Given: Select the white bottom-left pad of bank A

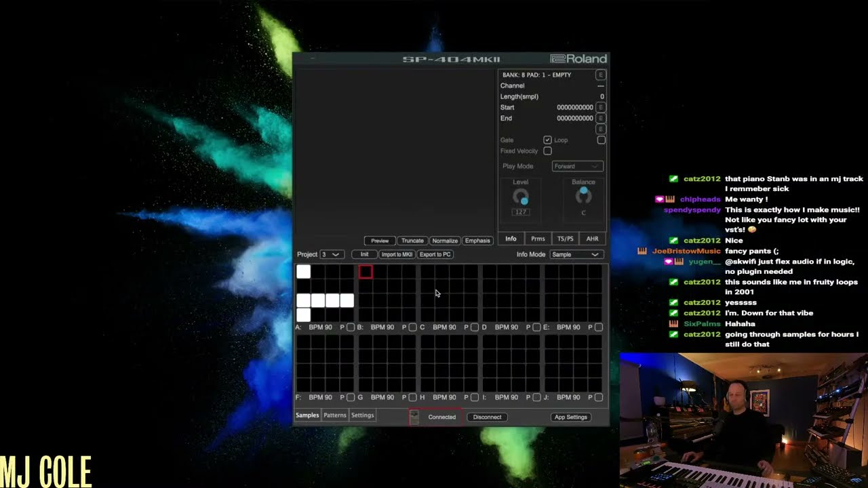Looking at the screenshot, I should tap(303, 314).
